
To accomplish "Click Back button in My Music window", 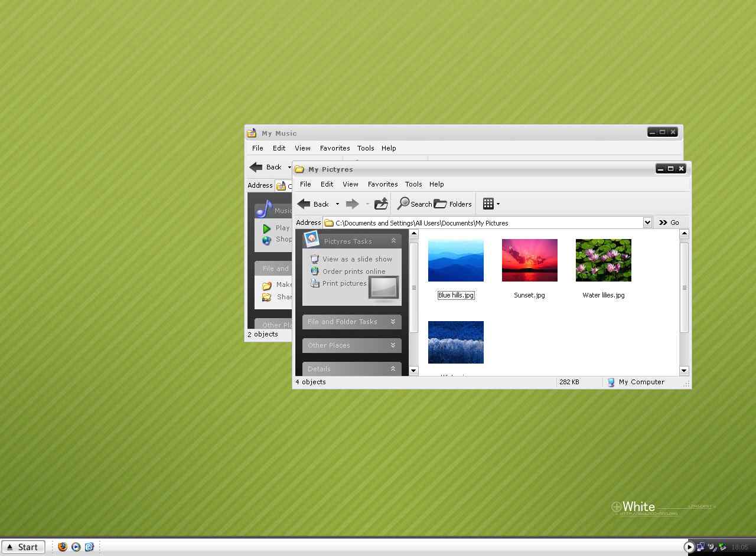I will click(266, 167).
